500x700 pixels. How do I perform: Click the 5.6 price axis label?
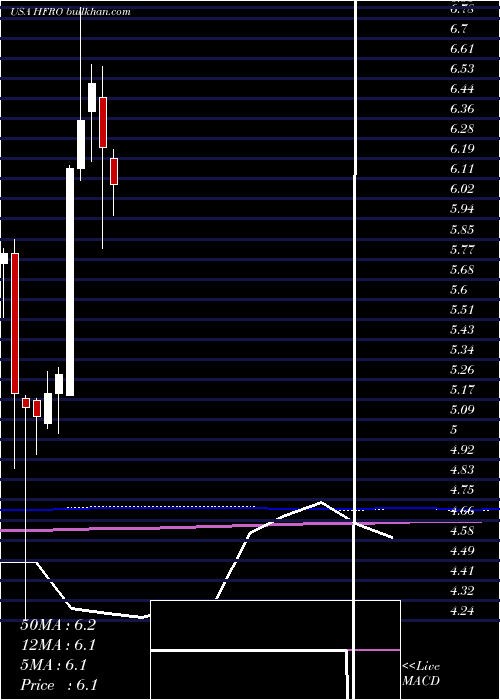click(459, 290)
